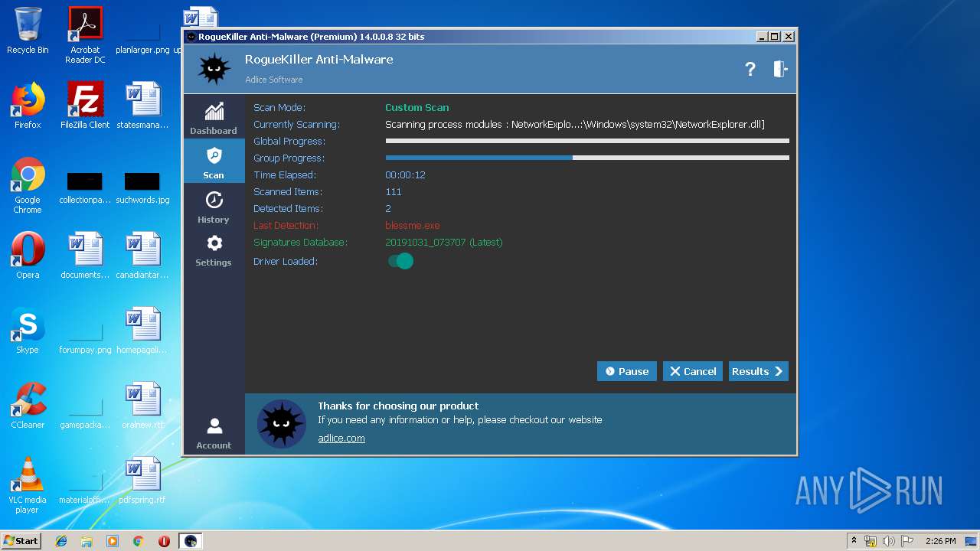Viewport: 980px width, 551px height.
Task: Select the planlarger.png desktop file
Action: 142,40
